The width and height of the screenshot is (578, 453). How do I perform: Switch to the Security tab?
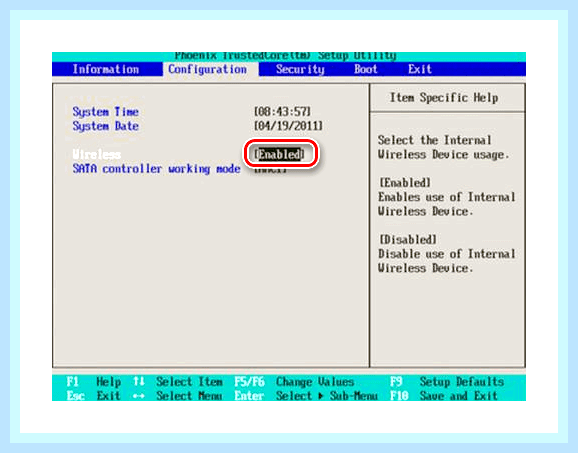point(300,69)
